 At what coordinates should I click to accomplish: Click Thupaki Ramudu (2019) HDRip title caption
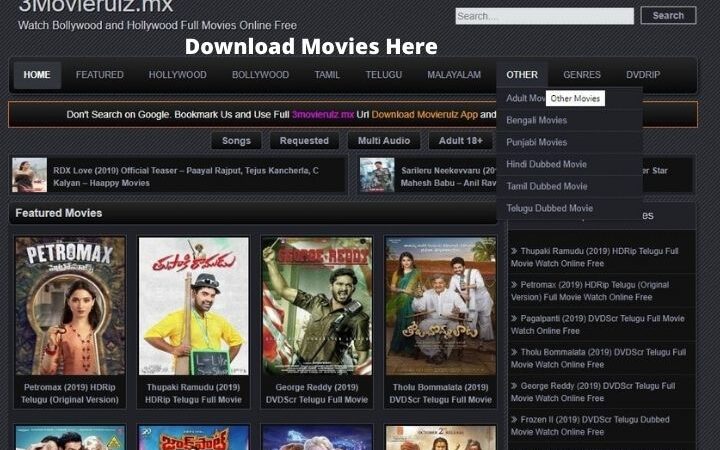(x=193, y=394)
